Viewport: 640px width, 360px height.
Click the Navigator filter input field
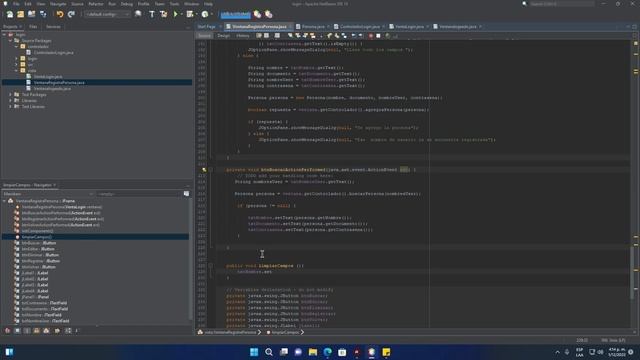click(x=139, y=194)
